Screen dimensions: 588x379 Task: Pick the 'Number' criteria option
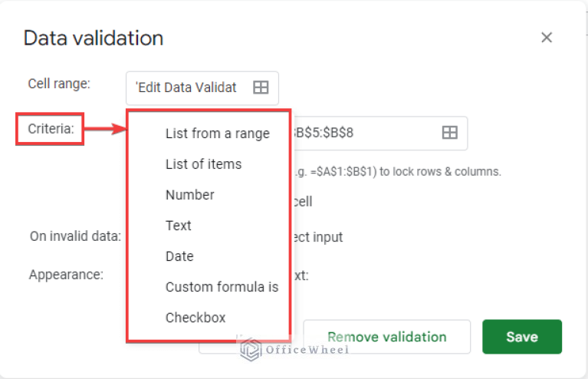click(190, 195)
